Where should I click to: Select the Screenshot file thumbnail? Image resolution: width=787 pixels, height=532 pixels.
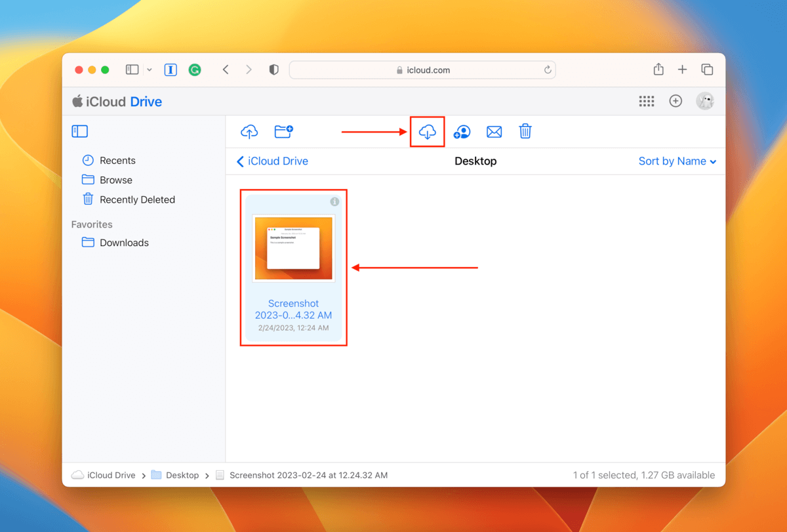(x=294, y=249)
